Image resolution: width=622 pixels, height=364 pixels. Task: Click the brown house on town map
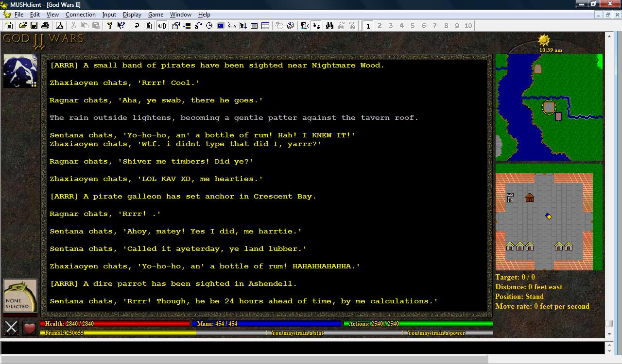[530, 198]
